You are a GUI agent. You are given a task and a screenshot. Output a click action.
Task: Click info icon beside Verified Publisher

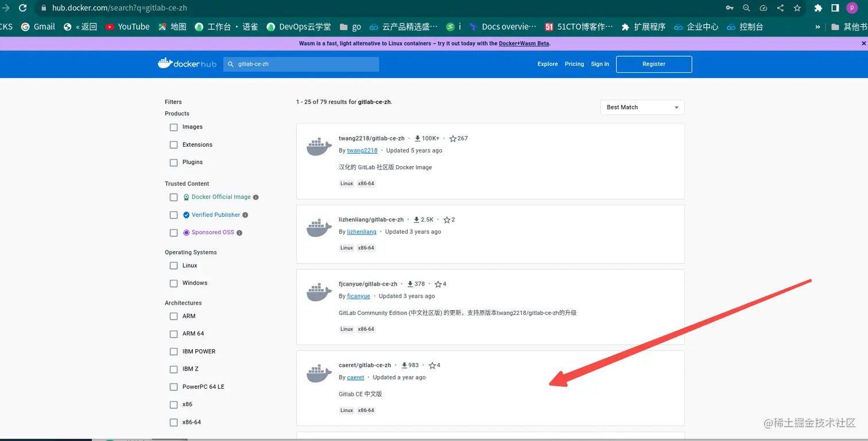point(245,215)
